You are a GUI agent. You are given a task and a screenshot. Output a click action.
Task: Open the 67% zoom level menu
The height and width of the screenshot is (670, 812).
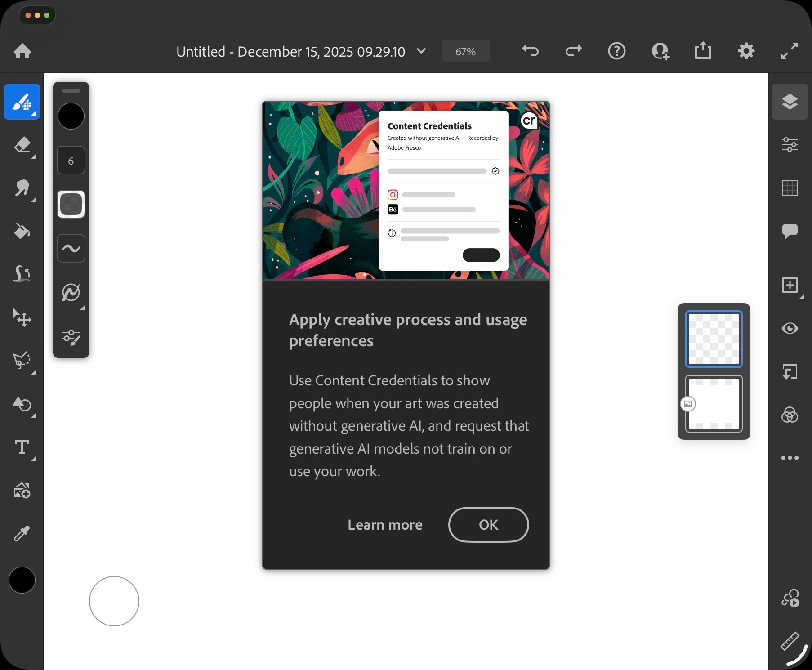pyautogui.click(x=465, y=51)
